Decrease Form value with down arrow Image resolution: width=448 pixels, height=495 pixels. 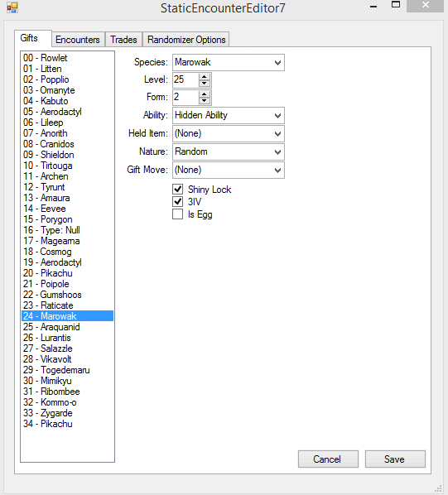pos(205,101)
